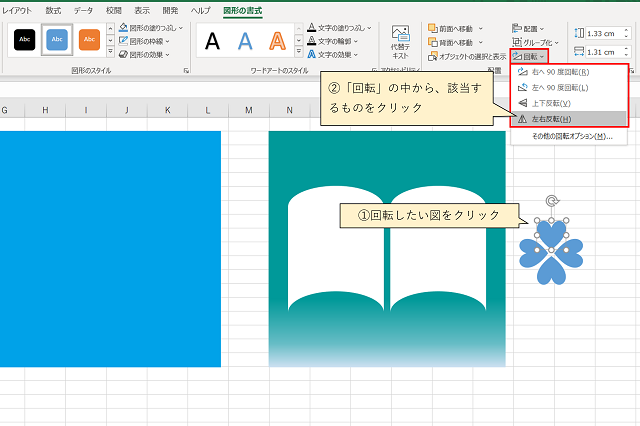Open the Group (グループ化) menu
The height and width of the screenshot is (426, 640).
(x=535, y=42)
